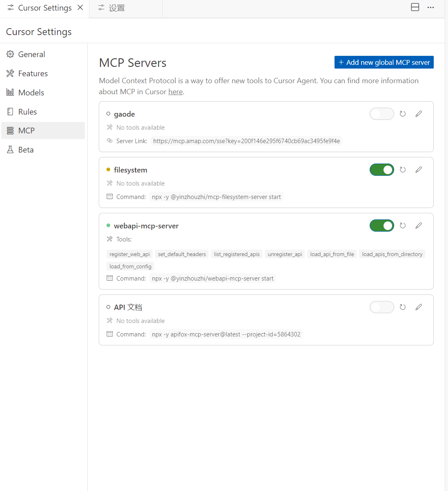Click the load_from_config tool tag

130,266
